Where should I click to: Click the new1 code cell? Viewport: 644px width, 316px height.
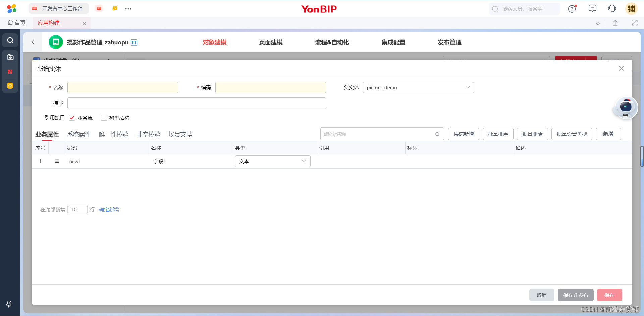point(107,162)
